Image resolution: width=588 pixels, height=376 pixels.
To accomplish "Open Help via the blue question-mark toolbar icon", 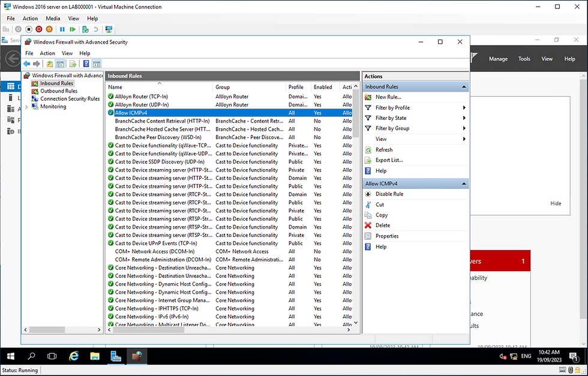I will pyautogui.click(x=86, y=64).
